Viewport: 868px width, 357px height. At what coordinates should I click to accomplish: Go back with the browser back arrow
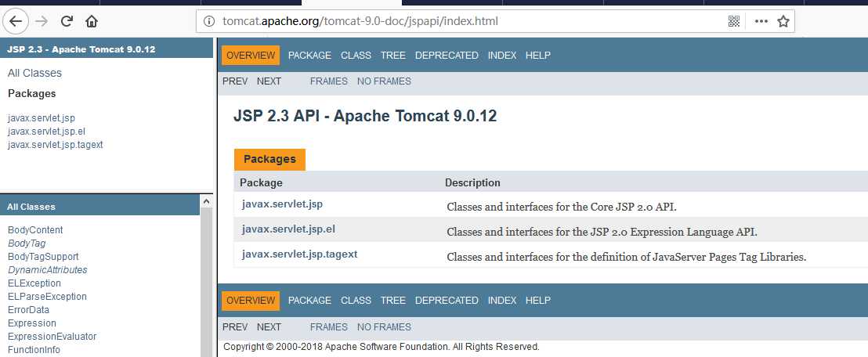(x=15, y=22)
